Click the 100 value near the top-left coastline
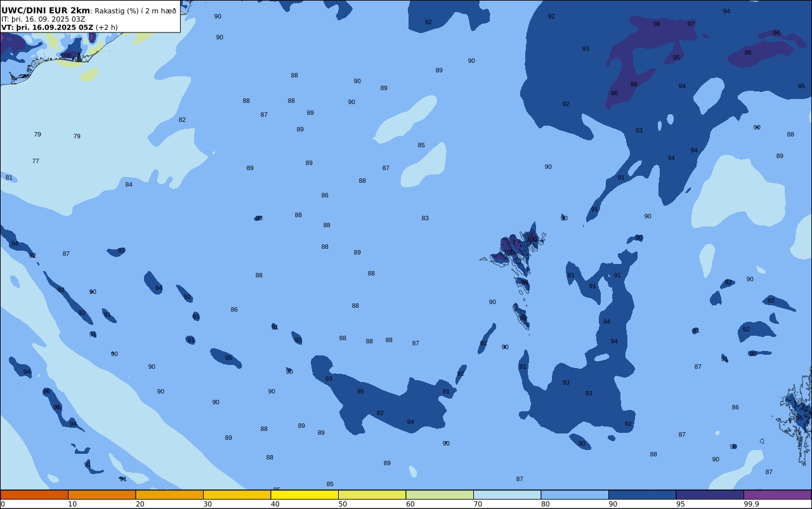 click(66, 56)
